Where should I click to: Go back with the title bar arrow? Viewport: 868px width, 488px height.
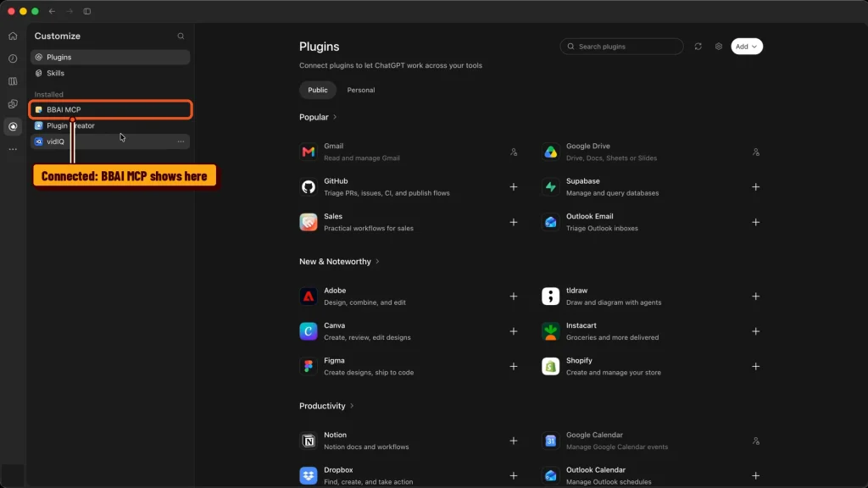pyautogui.click(x=52, y=11)
